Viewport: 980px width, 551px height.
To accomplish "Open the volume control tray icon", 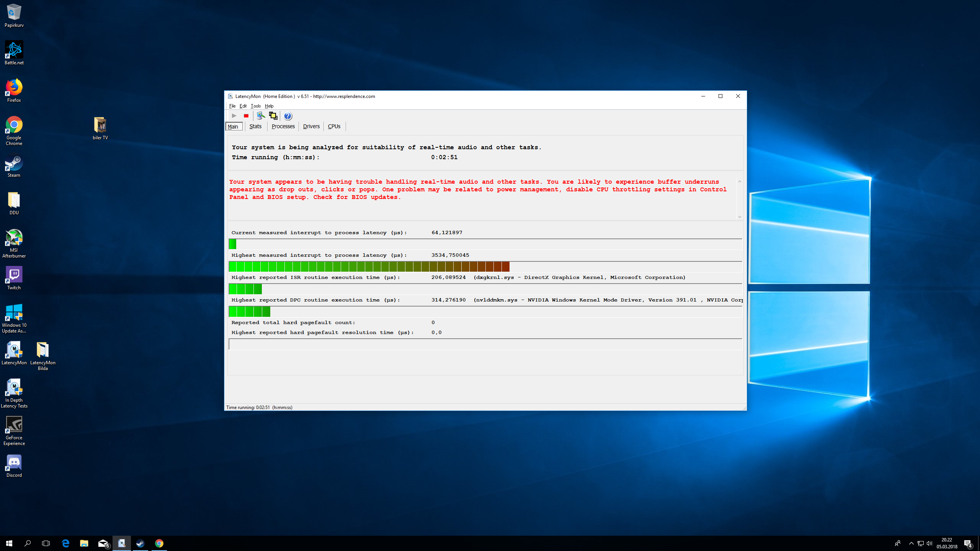I will point(929,543).
